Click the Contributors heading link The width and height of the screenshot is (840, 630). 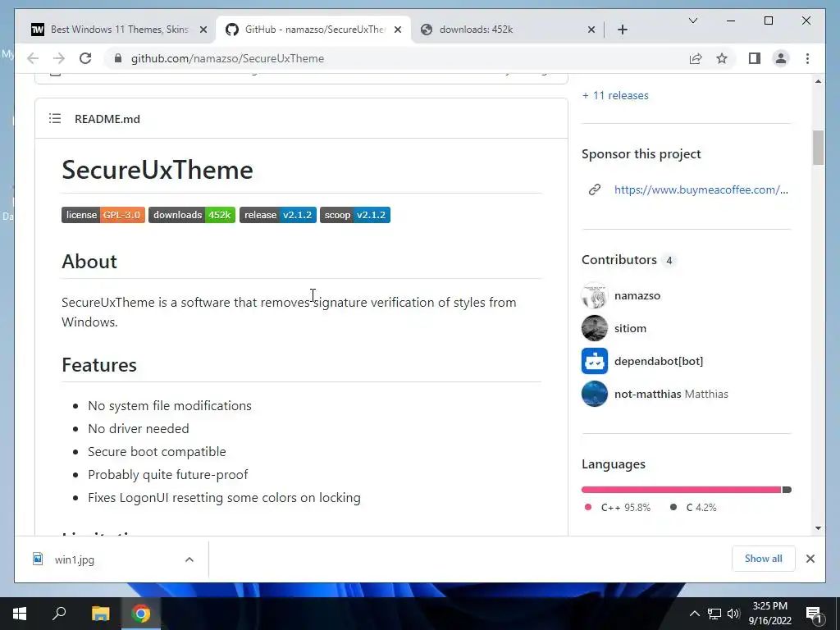[x=619, y=260]
